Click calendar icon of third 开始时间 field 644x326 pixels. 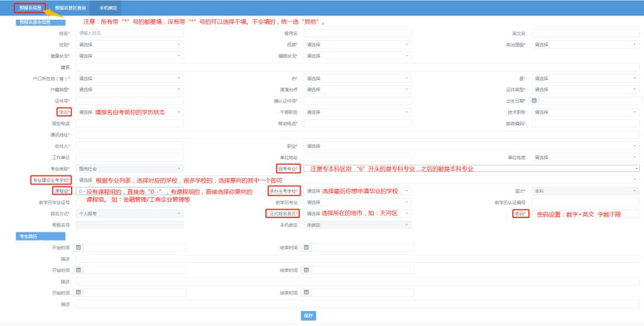coord(79,293)
